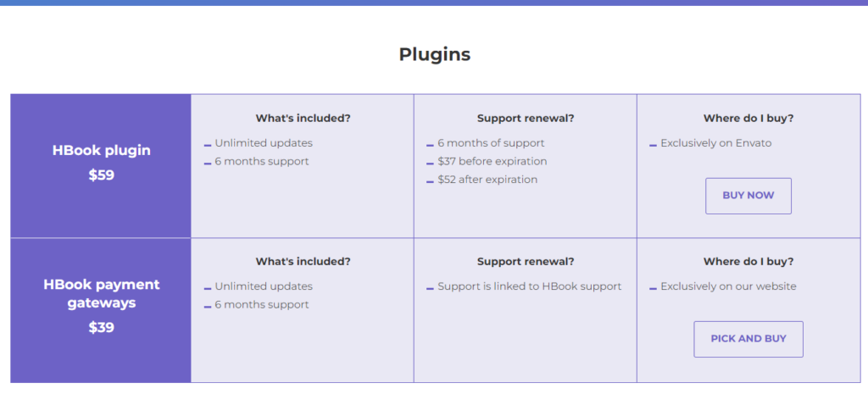Image resolution: width=868 pixels, height=394 pixels.
Task: Click dash bullet beside Exclusively on our website
Action: click(x=654, y=289)
